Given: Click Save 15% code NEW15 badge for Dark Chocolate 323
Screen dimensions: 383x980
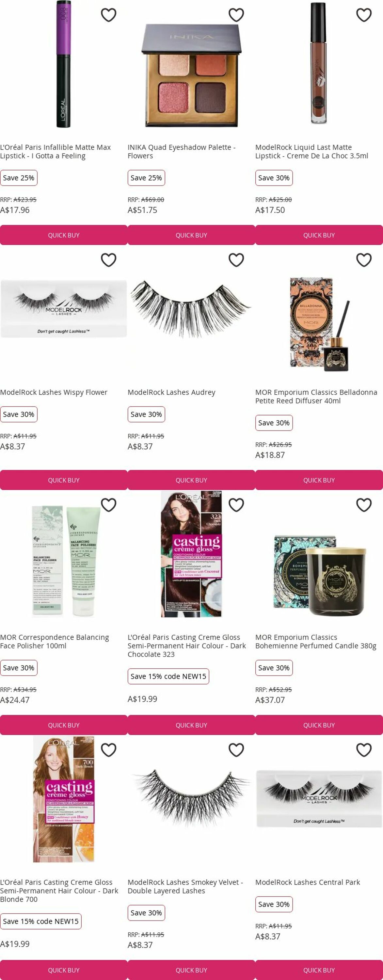Looking at the screenshot, I should coord(168,677).
